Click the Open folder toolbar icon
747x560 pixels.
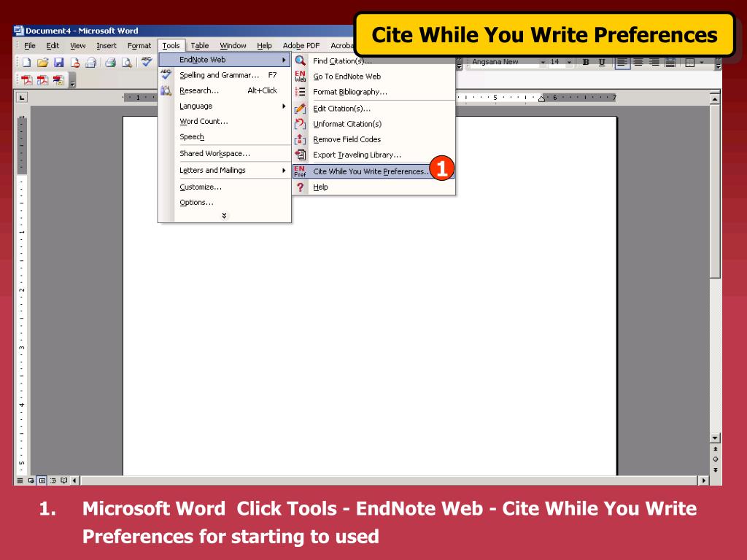(43, 63)
